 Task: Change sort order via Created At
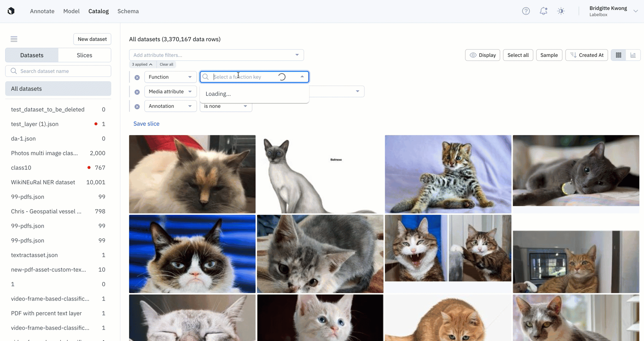[x=586, y=55]
